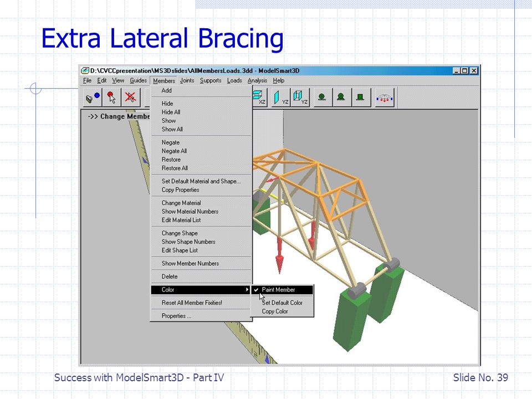Click the add joint toolbar icon with blue dot
Viewport: 532px width, 399px height.
point(93,98)
